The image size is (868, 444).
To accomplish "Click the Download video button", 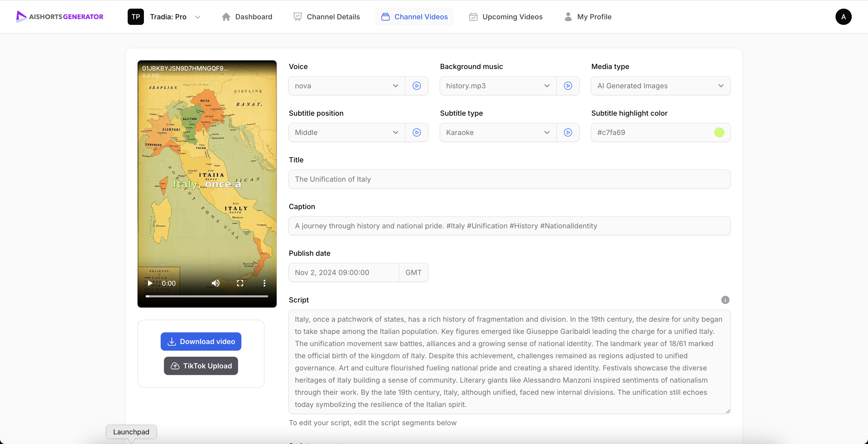I will point(201,341).
